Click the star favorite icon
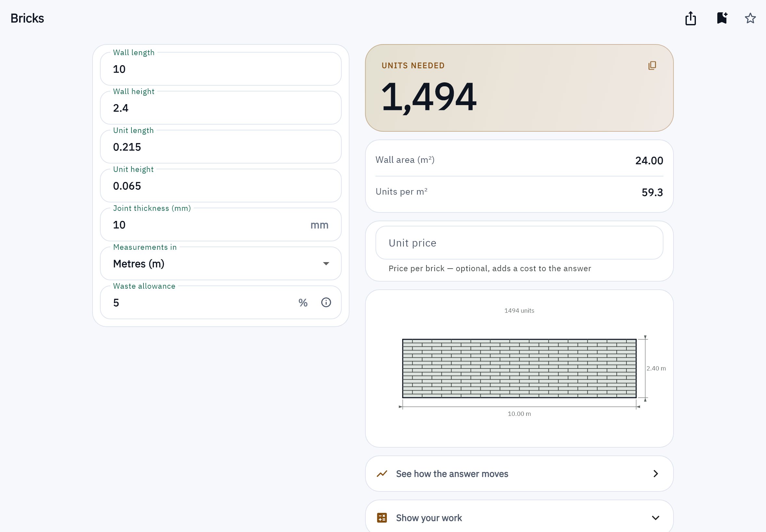 (x=750, y=18)
